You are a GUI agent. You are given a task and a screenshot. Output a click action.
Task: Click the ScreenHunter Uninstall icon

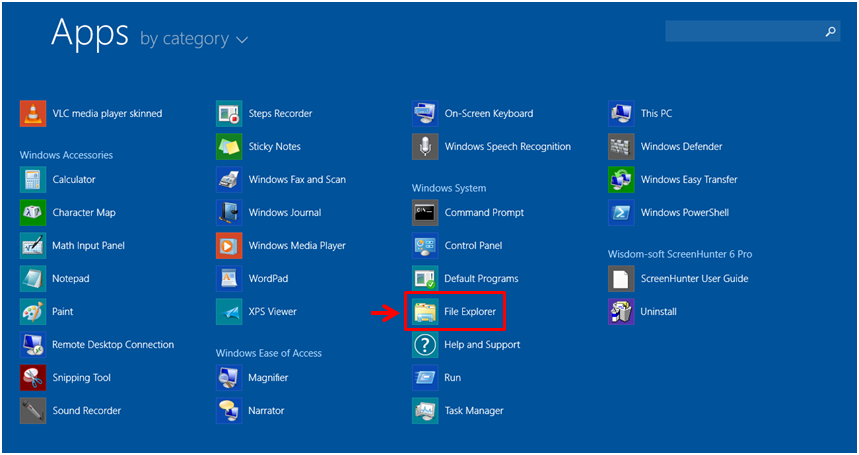pos(621,312)
